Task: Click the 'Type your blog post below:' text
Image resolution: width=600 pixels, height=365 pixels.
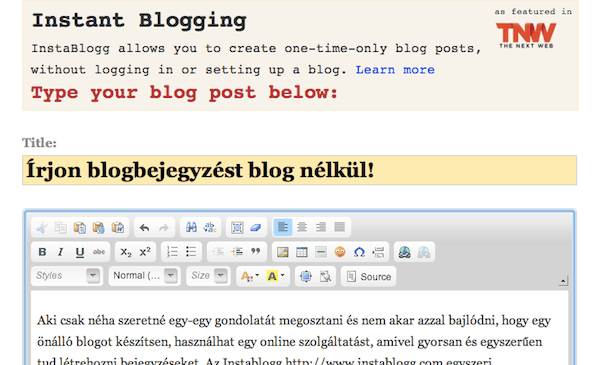Action: click(184, 92)
